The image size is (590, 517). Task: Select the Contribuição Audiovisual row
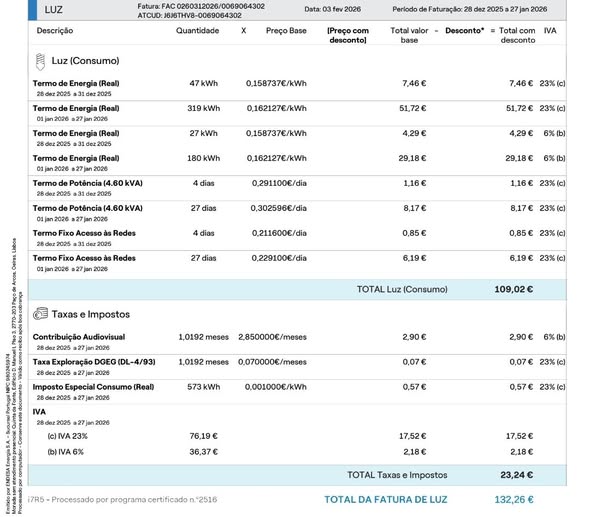(x=297, y=341)
